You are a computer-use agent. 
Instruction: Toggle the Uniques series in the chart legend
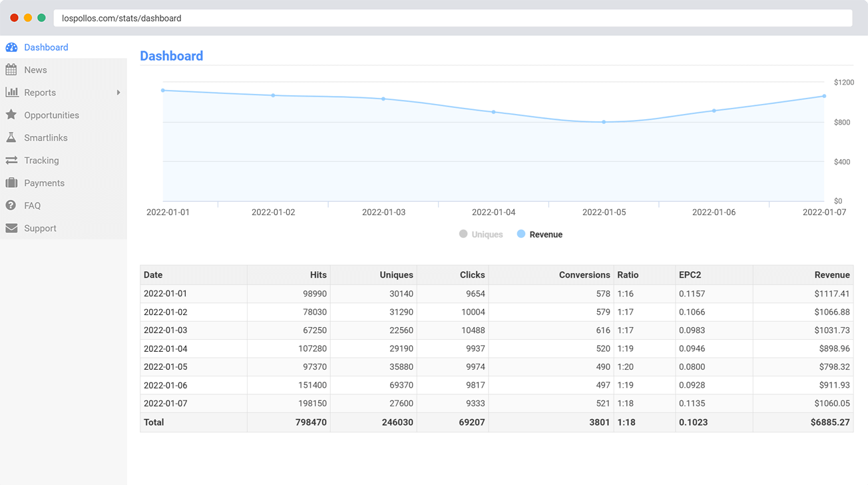481,234
